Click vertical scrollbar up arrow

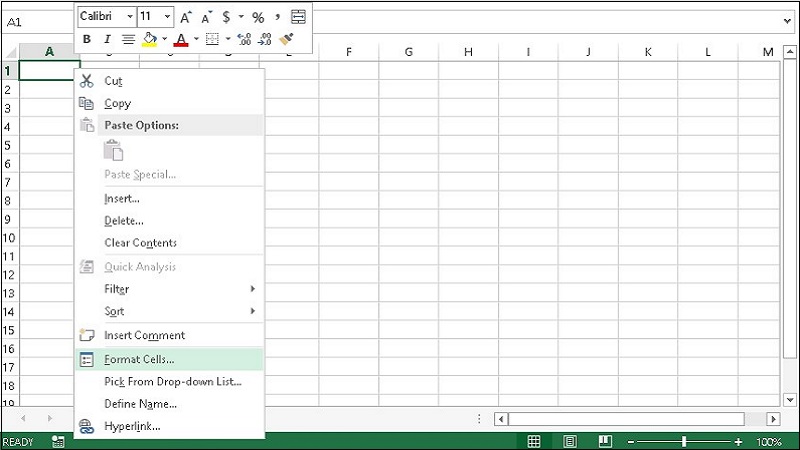(790, 52)
